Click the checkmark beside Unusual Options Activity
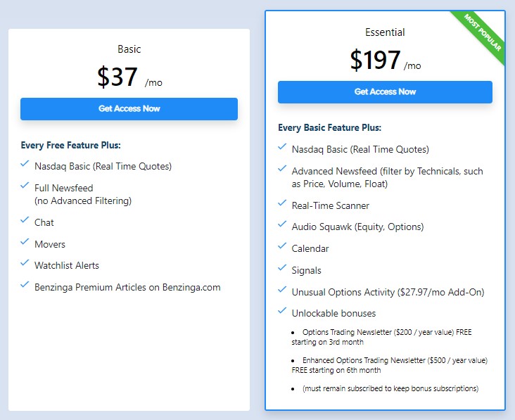The height and width of the screenshot is (420, 515). tap(283, 290)
